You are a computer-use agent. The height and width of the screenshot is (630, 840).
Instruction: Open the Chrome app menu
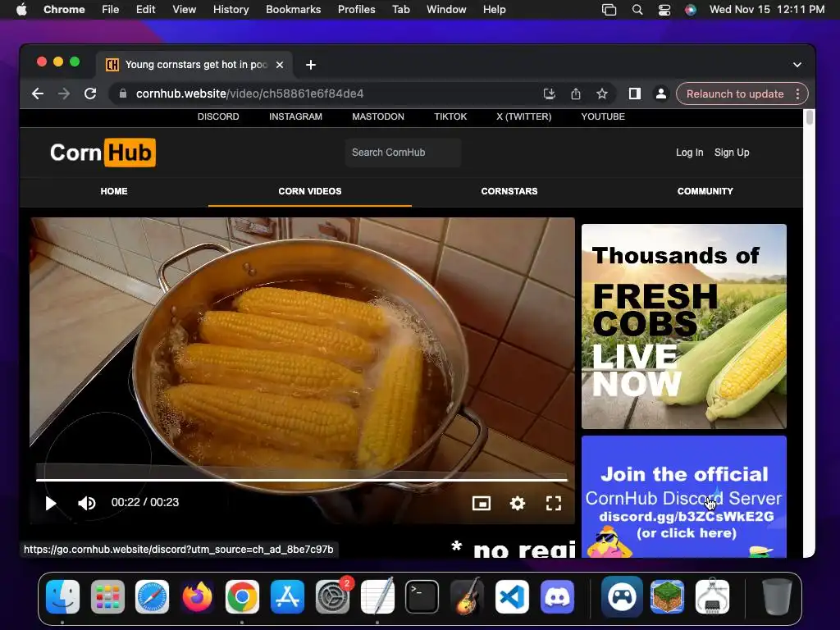pyautogui.click(x=64, y=10)
